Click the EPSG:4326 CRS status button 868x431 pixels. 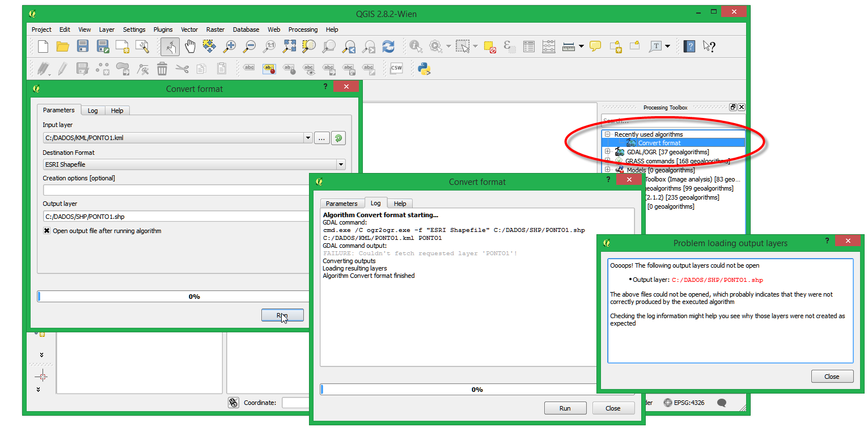[684, 403]
